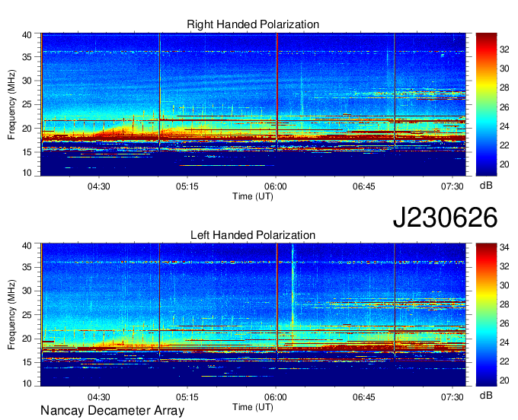
Task: Click the Left Handed plot's "Frequency (MHz)" axis label
Action: click(x=11, y=315)
